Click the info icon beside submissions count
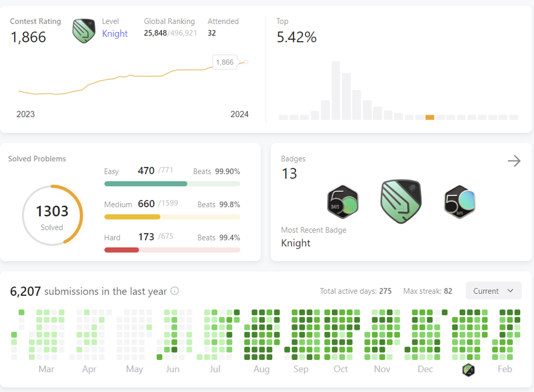This screenshot has width=534, height=392. tap(174, 292)
